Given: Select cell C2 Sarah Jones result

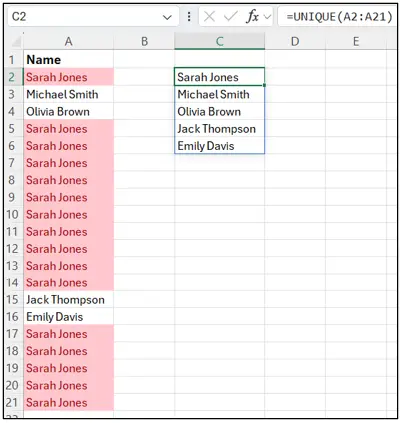Looking at the screenshot, I should pos(219,77).
